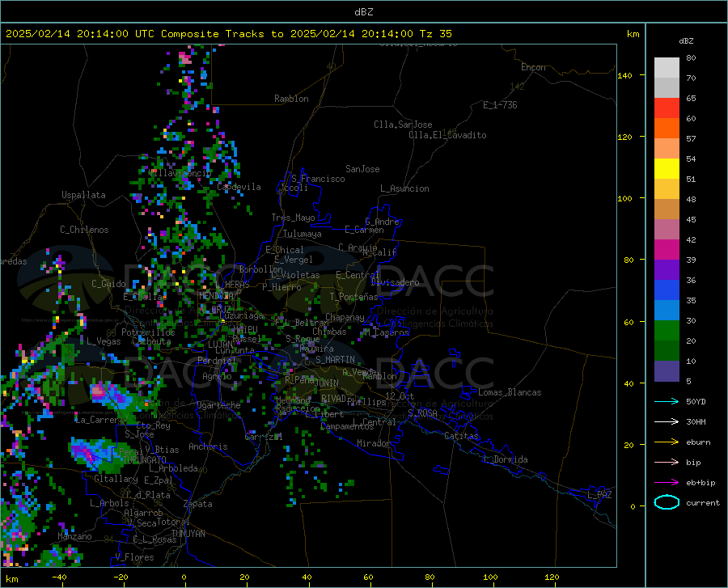Click the V_Flores map label
The image size is (728, 588).
point(134,557)
